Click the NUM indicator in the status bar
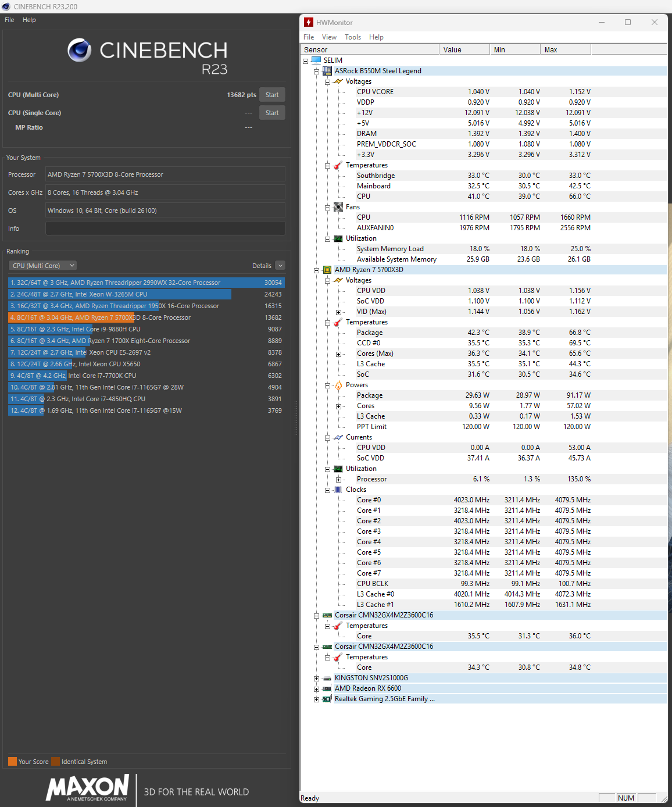 [x=626, y=798]
